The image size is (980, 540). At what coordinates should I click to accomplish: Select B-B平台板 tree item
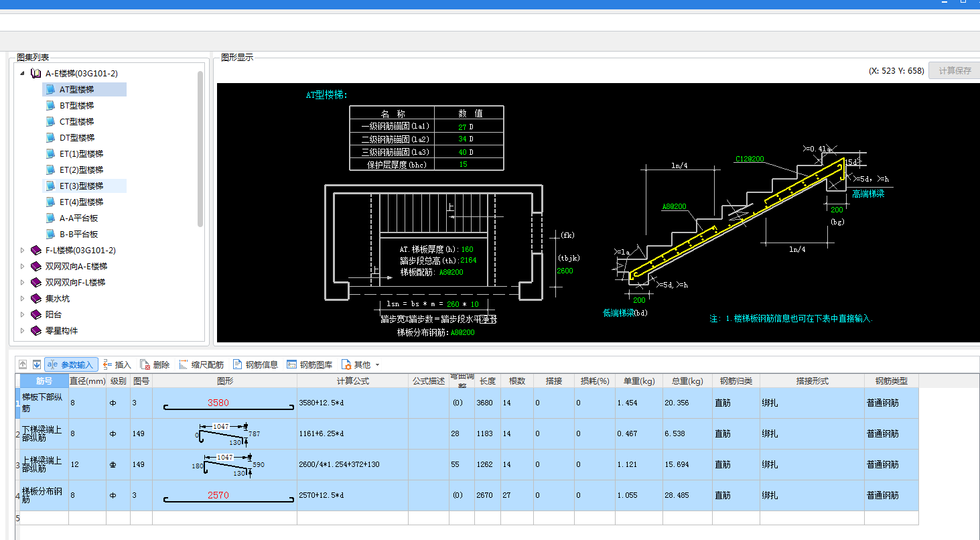78,234
